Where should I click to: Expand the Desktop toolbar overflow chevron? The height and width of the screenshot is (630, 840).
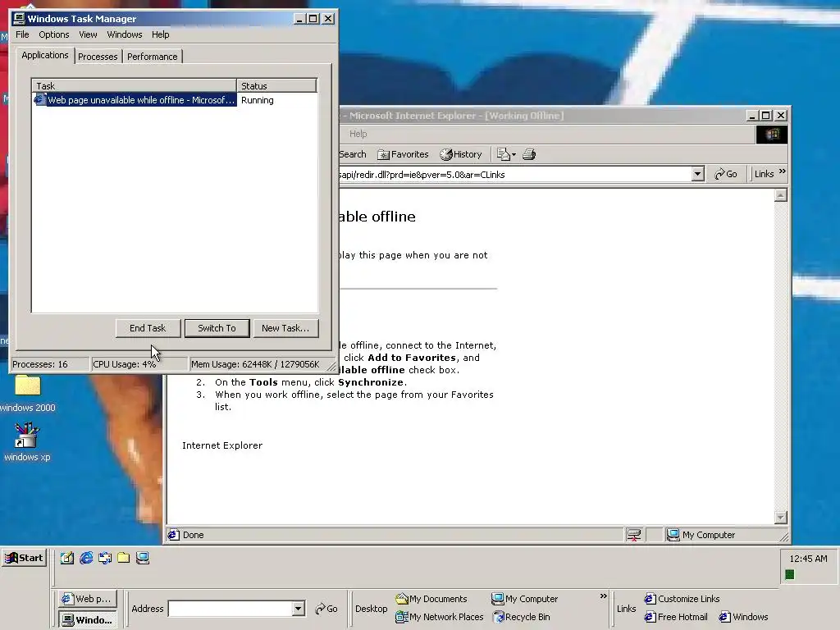click(603, 596)
